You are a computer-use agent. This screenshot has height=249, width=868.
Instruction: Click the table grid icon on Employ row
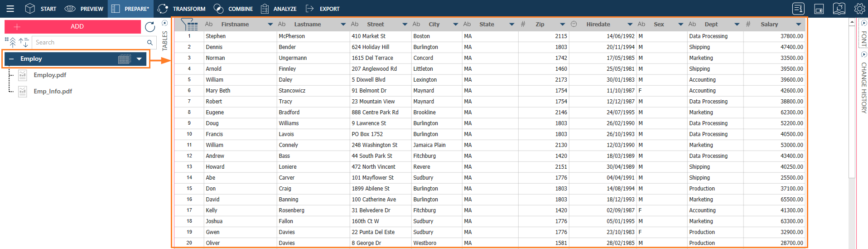tap(125, 59)
